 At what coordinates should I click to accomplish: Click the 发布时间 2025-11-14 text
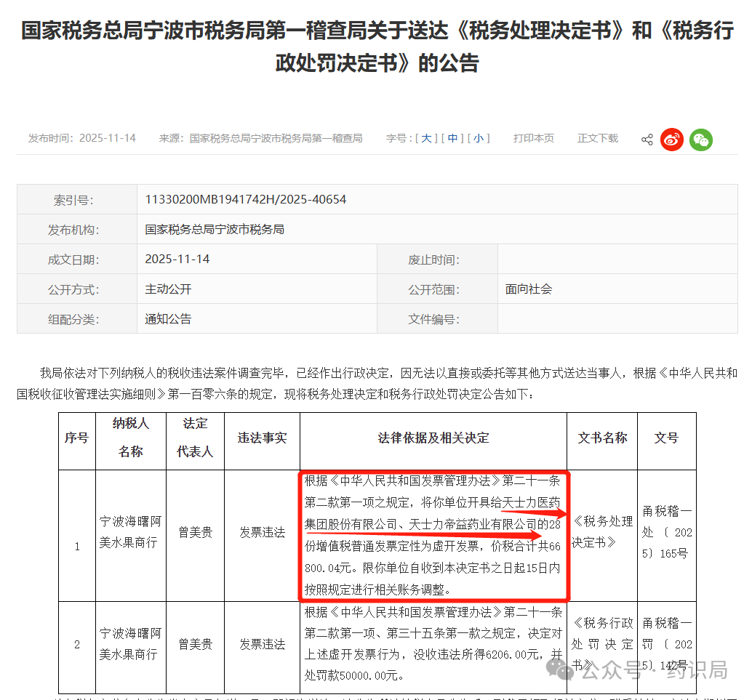82,138
